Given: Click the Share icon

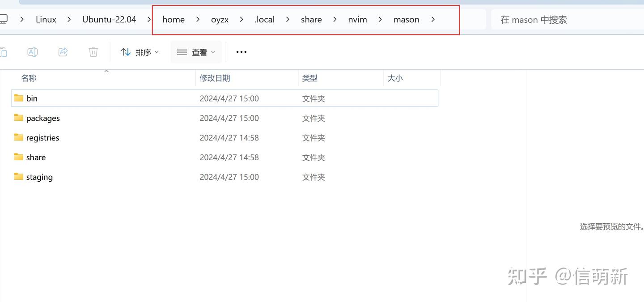Looking at the screenshot, I should point(63,51).
